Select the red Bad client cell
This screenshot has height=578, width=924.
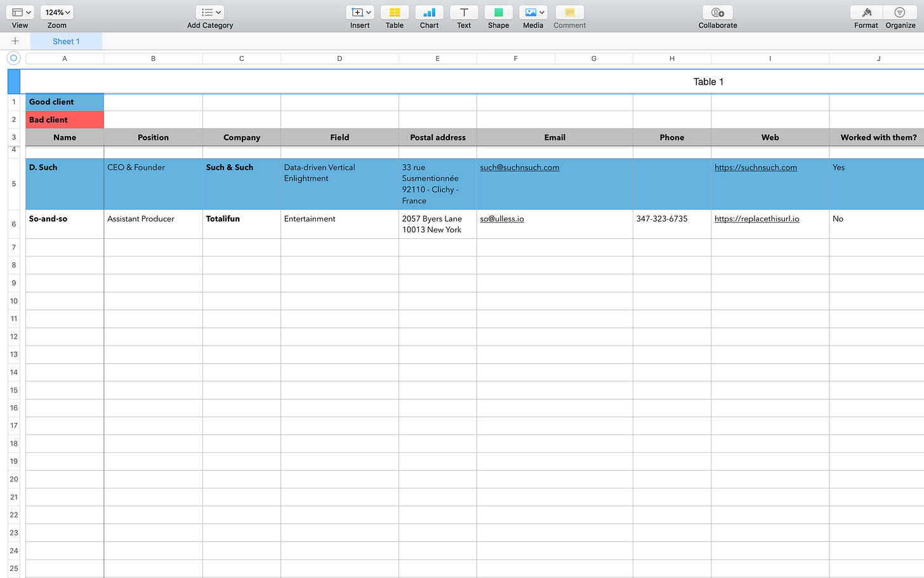point(65,120)
